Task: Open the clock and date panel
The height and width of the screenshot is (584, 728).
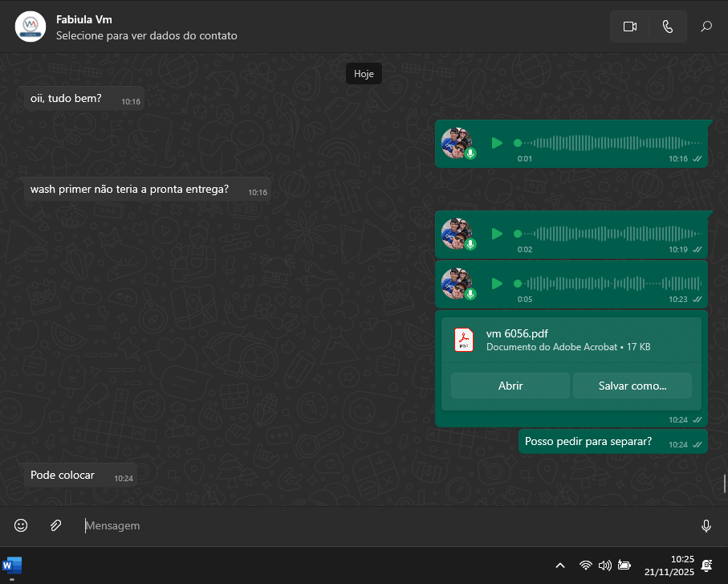Action: click(669, 566)
